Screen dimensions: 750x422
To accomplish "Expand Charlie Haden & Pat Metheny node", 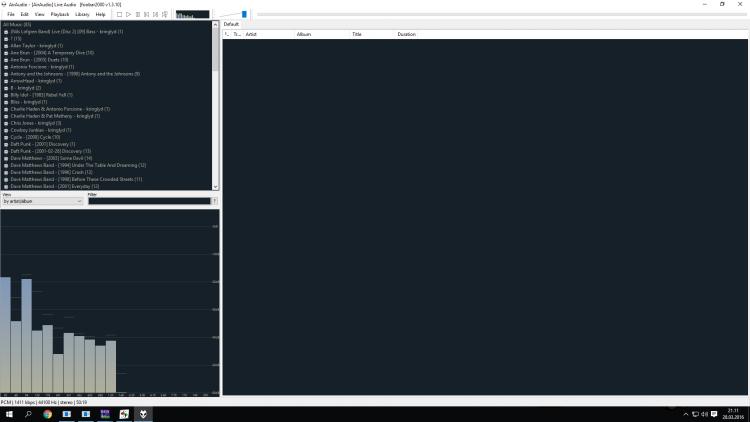I will coord(6,116).
